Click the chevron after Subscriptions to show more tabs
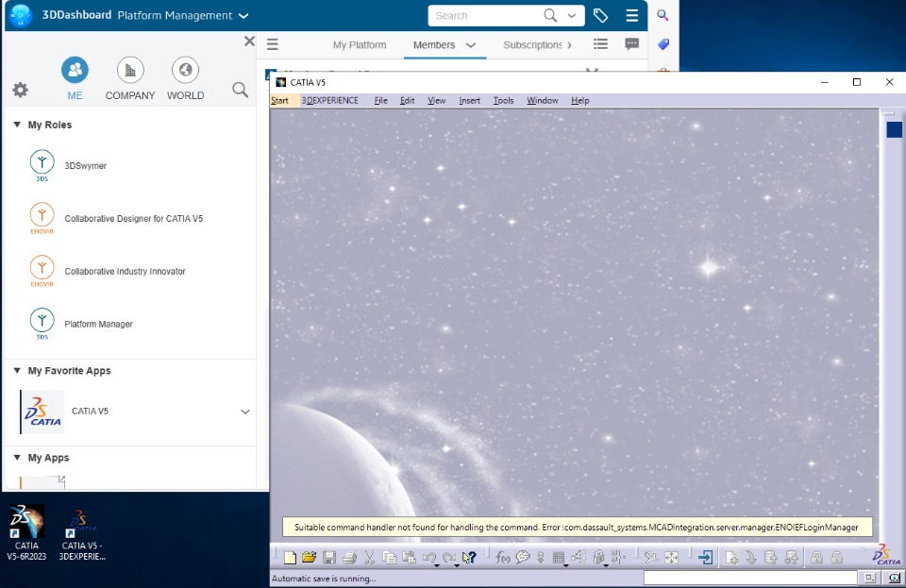Screen dimensions: 906x588 click(569, 45)
